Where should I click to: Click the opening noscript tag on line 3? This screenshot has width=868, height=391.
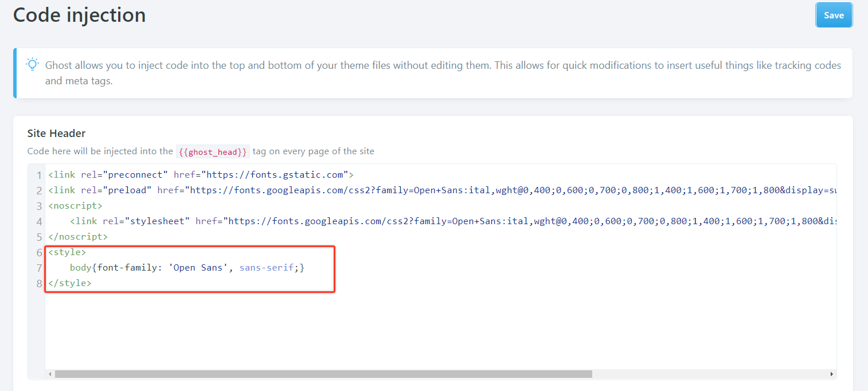coord(75,206)
